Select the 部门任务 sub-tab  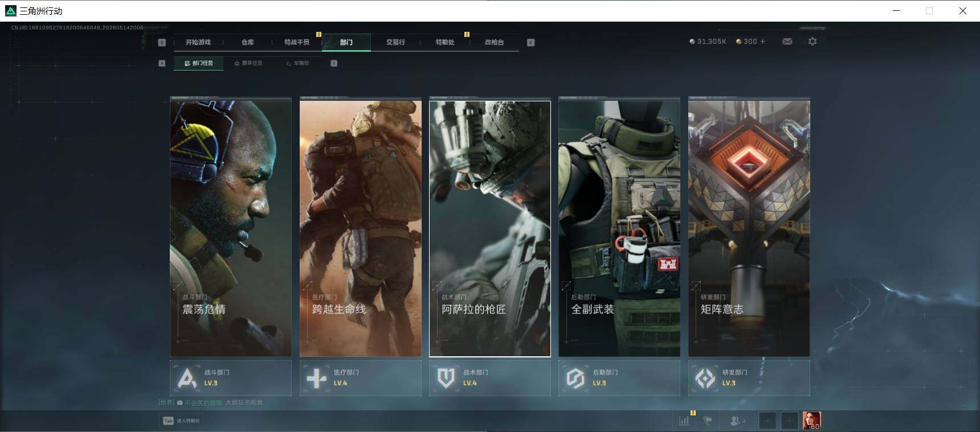(199, 63)
